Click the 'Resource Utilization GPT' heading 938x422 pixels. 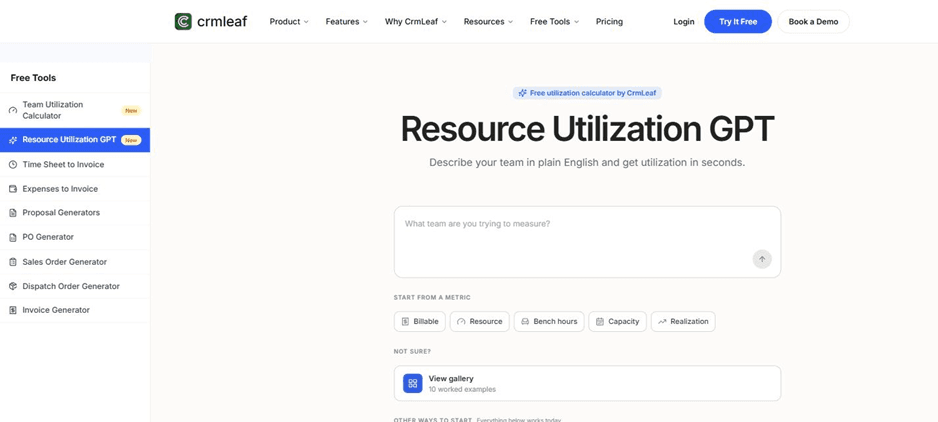pyautogui.click(x=587, y=129)
